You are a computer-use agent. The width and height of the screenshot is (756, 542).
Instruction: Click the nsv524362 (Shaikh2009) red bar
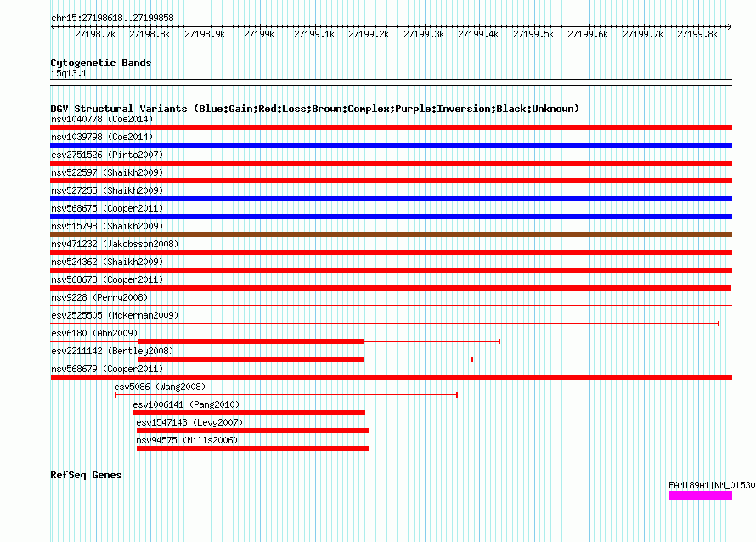click(391, 270)
